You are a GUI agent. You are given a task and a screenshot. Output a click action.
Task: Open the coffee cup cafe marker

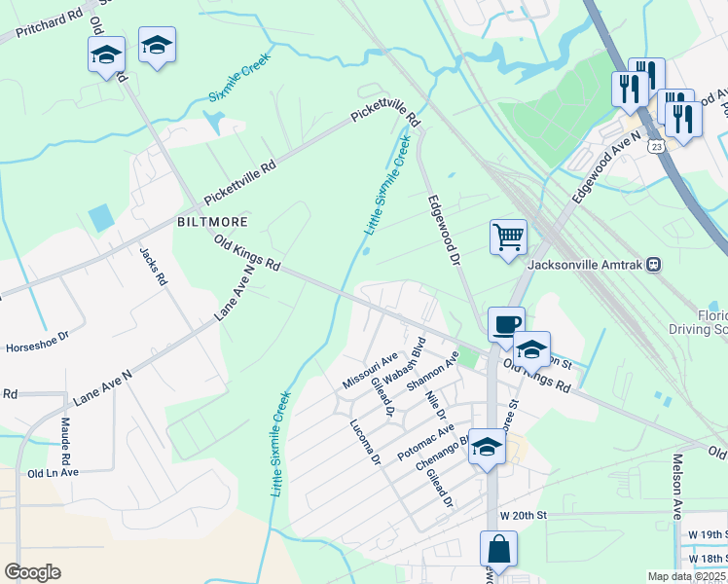click(506, 326)
